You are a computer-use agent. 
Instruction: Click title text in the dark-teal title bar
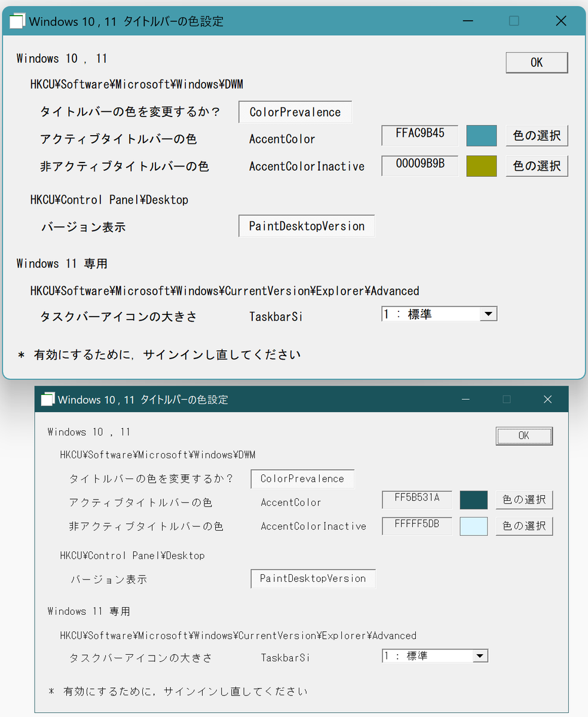coord(143,400)
